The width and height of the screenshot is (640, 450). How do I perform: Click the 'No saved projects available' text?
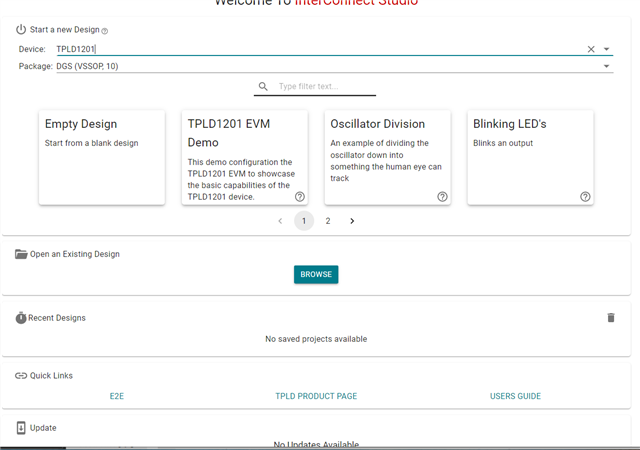click(316, 339)
